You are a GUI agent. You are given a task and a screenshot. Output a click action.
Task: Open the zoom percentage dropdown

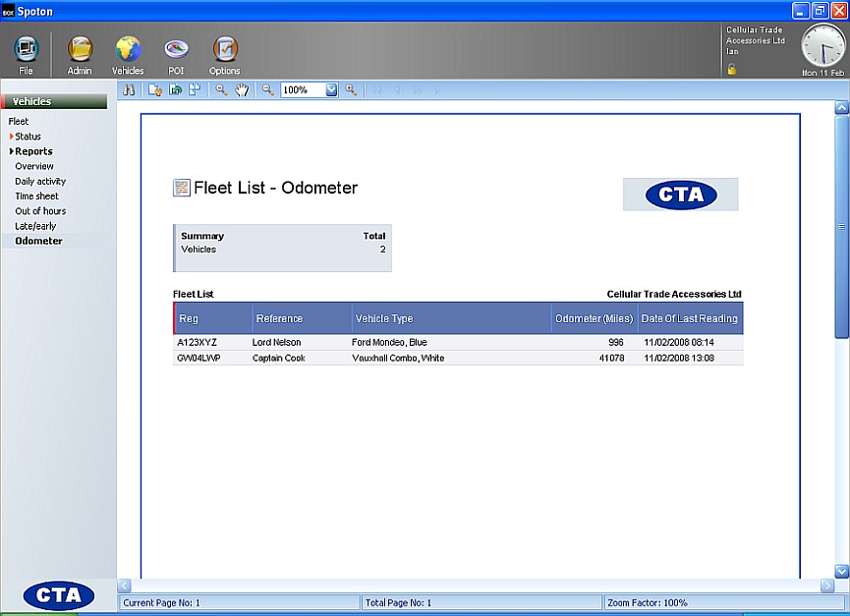coord(331,89)
